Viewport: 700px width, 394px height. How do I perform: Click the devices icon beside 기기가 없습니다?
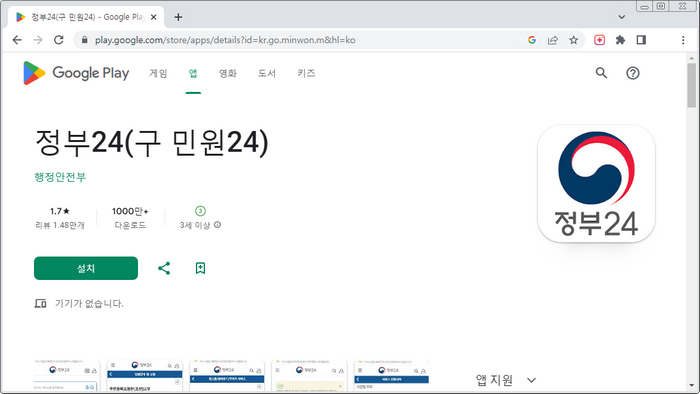point(40,303)
